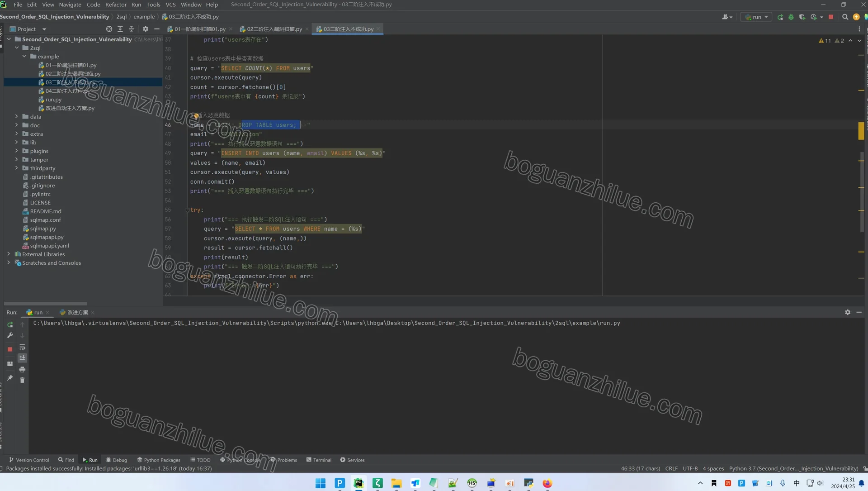
Task: Open the run configuration dropdown
Action: click(x=756, y=17)
